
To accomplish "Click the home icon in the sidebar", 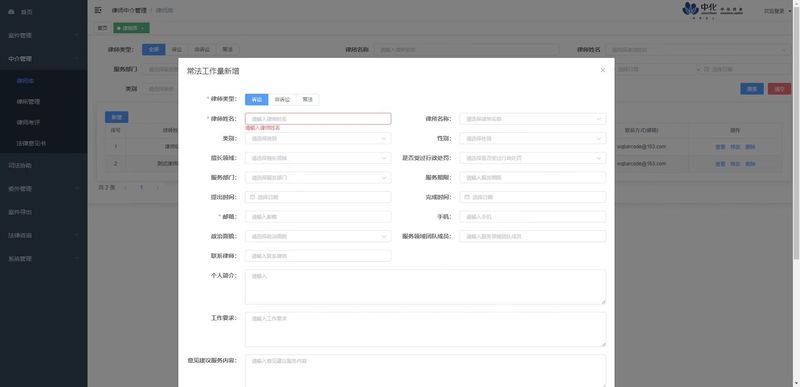I will 11,12.
